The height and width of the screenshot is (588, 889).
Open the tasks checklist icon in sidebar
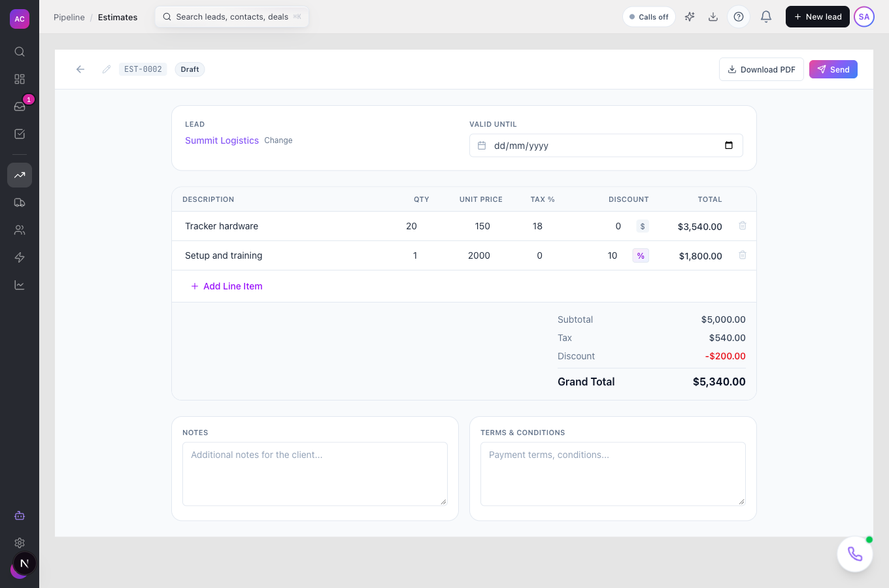20,134
